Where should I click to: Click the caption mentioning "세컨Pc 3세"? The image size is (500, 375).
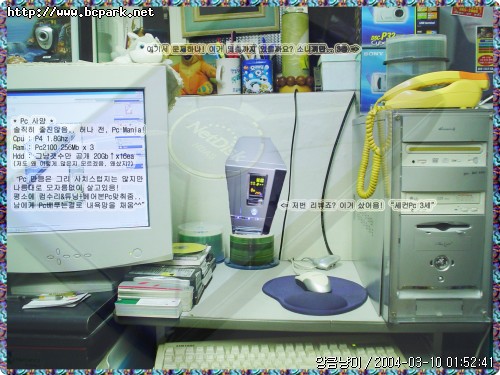(358, 206)
